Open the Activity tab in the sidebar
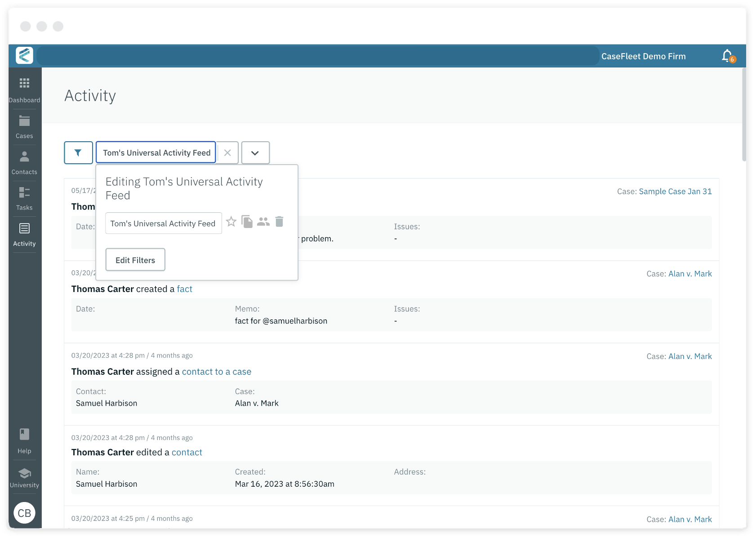Image resolution: width=756 pixels, height=538 pixels. (x=24, y=233)
